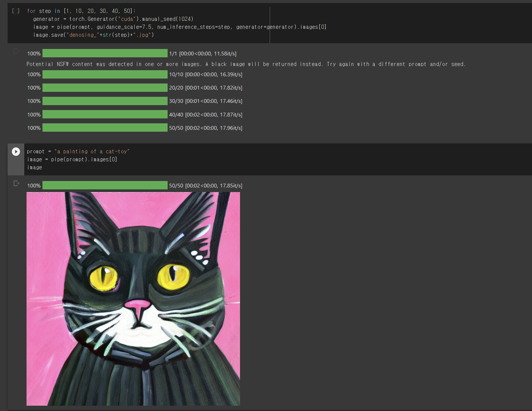
Task: Click the image.save("denosing_") code line
Action: click(93, 35)
